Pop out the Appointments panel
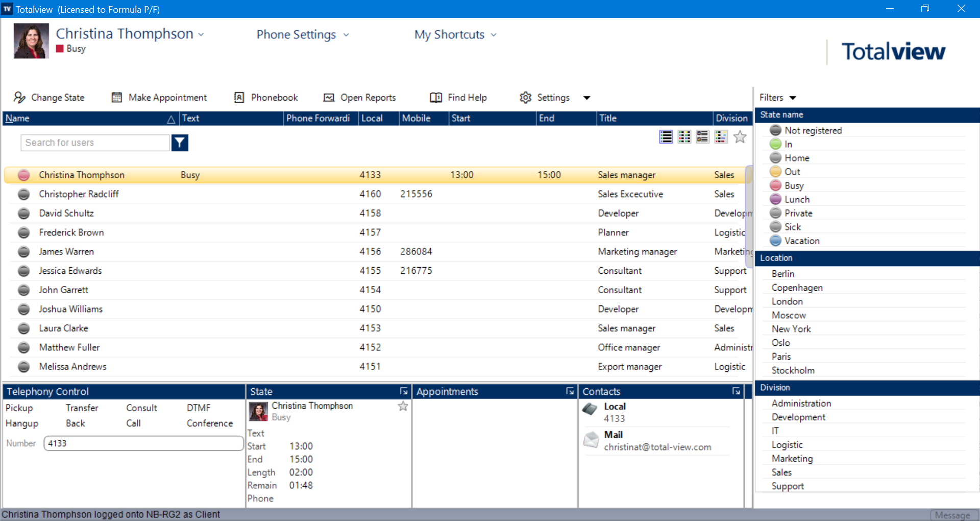The width and height of the screenshot is (980, 521). pyautogui.click(x=570, y=391)
